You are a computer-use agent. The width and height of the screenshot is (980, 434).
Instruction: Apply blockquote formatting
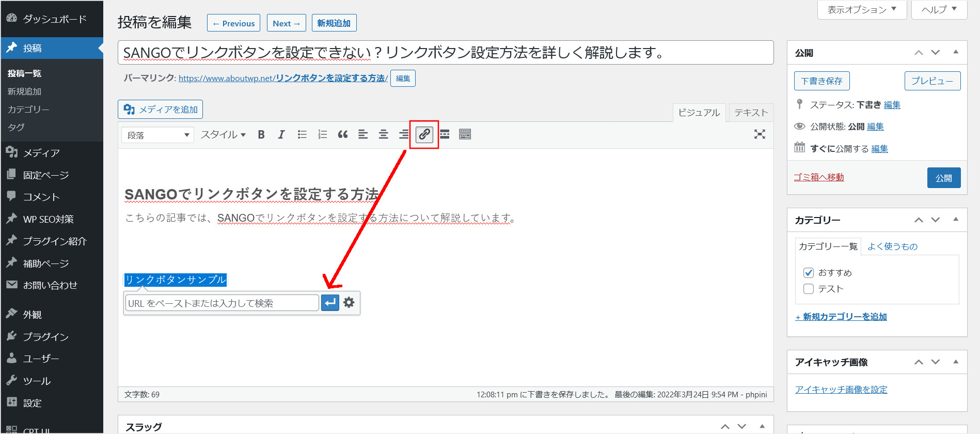coord(343,135)
